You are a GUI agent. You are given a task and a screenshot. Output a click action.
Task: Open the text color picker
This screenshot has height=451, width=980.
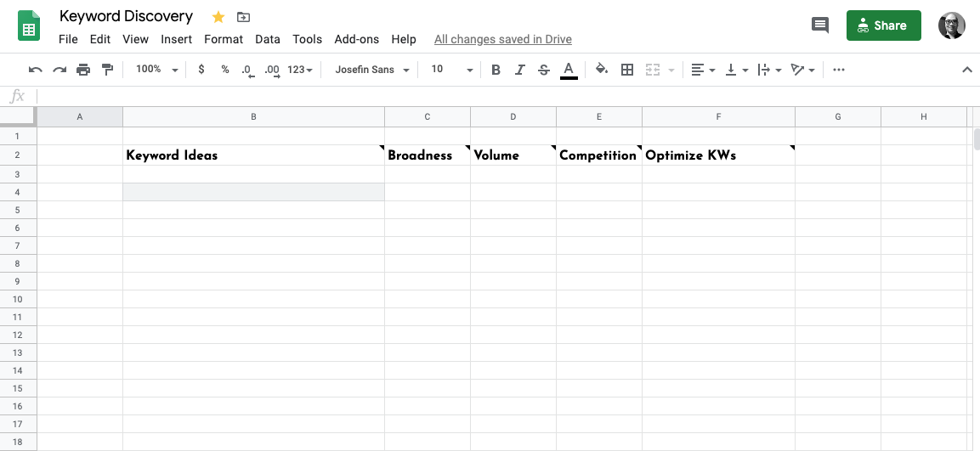coord(568,70)
